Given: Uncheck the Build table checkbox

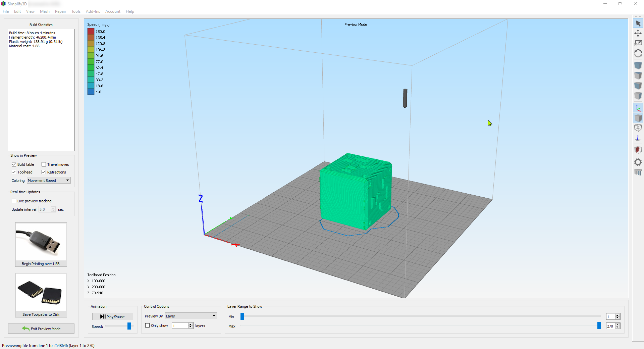Looking at the screenshot, I should pyautogui.click(x=14, y=164).
